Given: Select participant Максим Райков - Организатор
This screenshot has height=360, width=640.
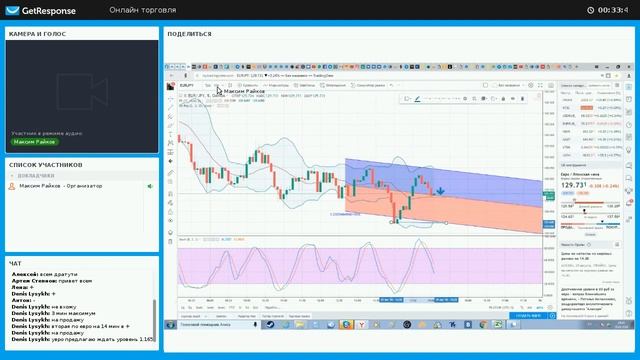Looking at the screenshot, I should click(60, 186).
